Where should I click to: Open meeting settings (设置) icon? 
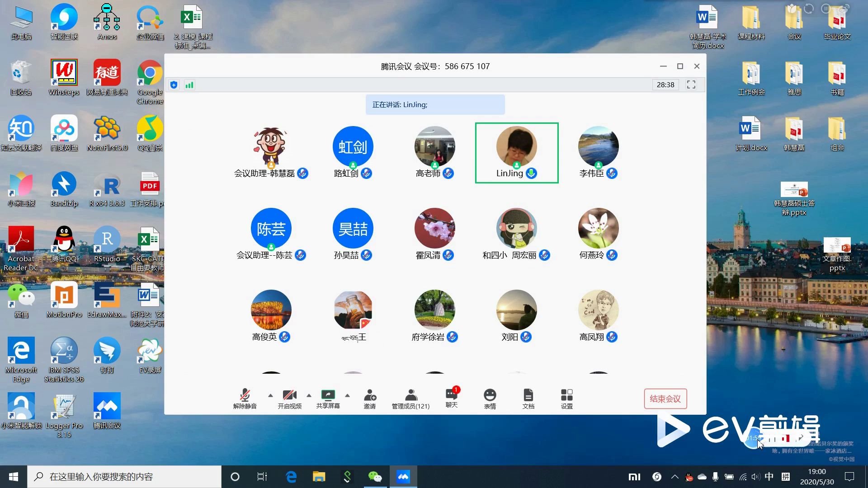click(x=566, y=398)
